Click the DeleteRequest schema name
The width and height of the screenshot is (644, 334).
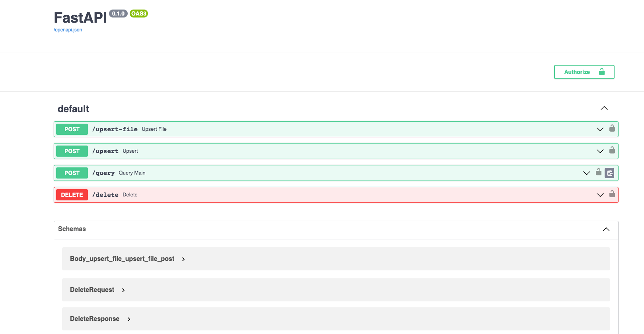click(92, 290)
